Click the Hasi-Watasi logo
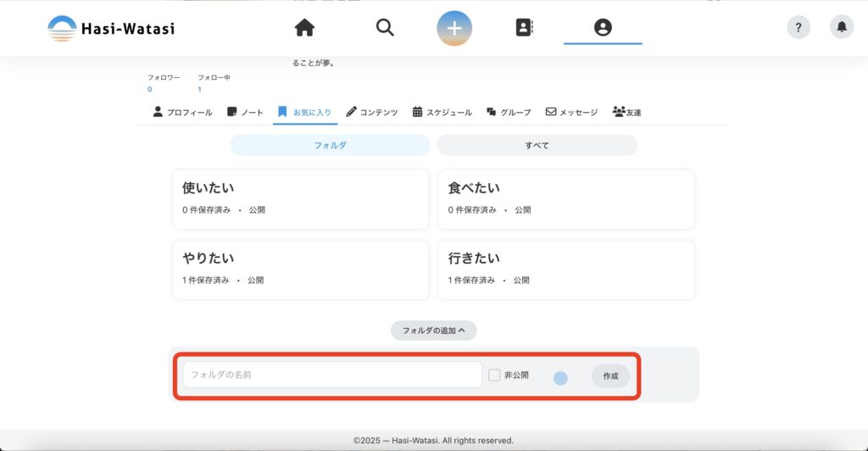This screenshot has height=451, width=868. pyautogui.click(x=111, y=28)
